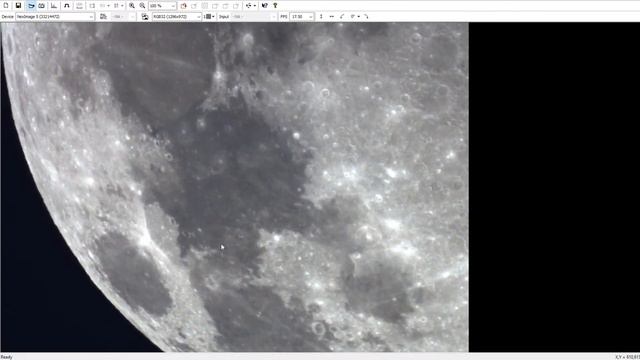Image resolution: width=640 pixels, height=360 pixels.
Task: Click the horizontal flip arrows icon
Action: pyautogui.click(x=331, y=17)
